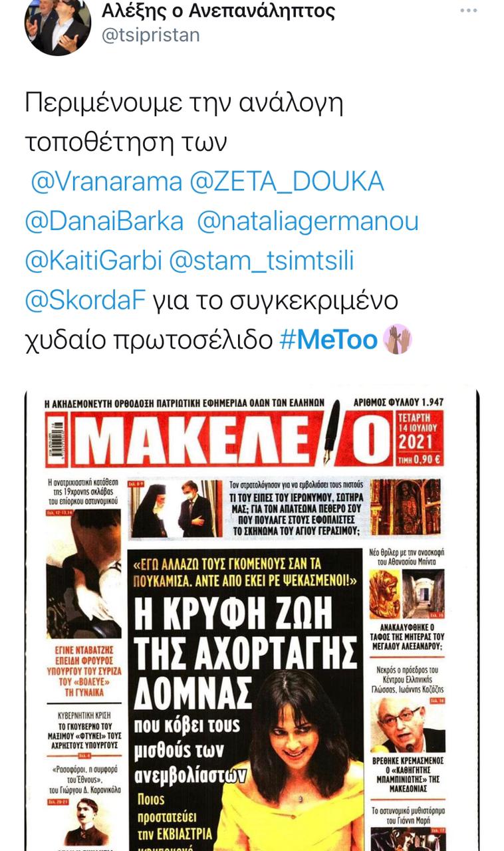Open the @stam_tsimtsili mention

coord(261,261)
